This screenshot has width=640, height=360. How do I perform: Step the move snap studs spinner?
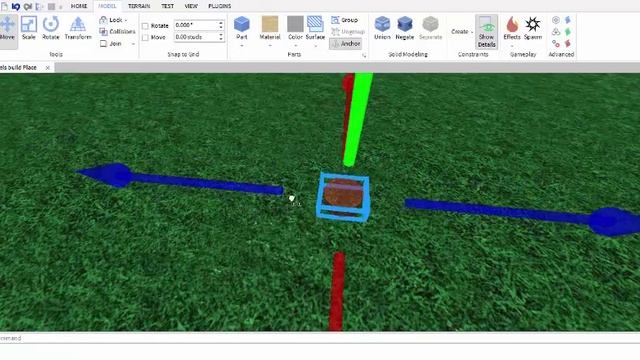pyautogui.click(x=221, y=37)
